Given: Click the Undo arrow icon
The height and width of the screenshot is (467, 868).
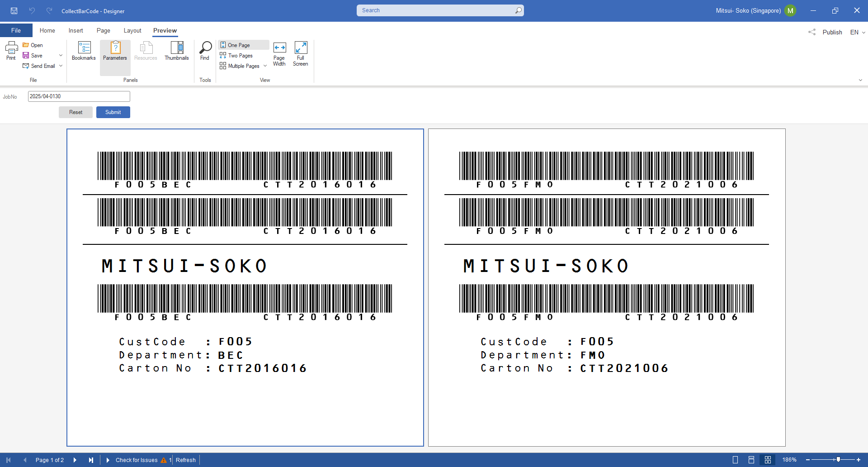Looking at the screenshot, I should pyautogui.click(x=32, y=10).
